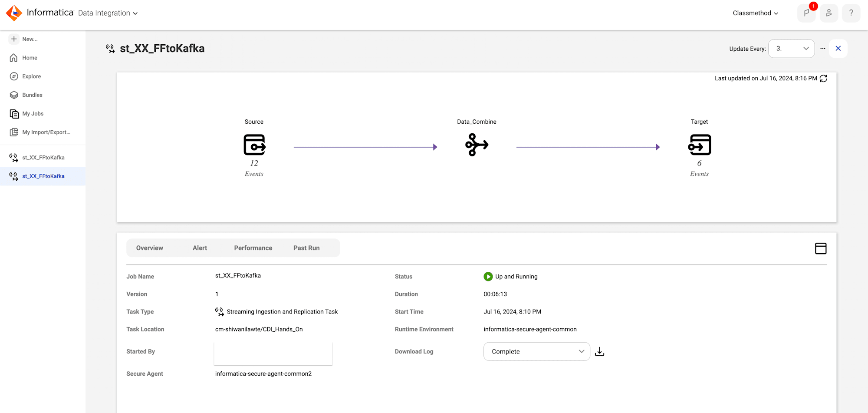
Task: Click the Explore compass icon
Action: 14,76
